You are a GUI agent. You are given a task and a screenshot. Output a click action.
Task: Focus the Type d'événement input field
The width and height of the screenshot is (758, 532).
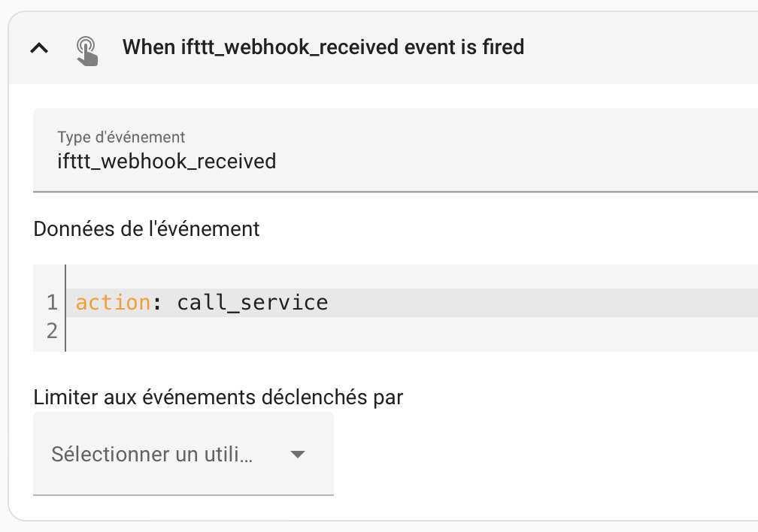(x=396, y=150)
